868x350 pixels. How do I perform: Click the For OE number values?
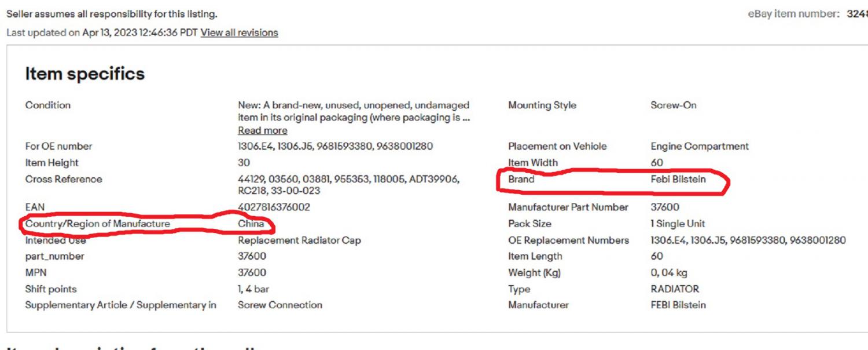click(x=335, y=146)
